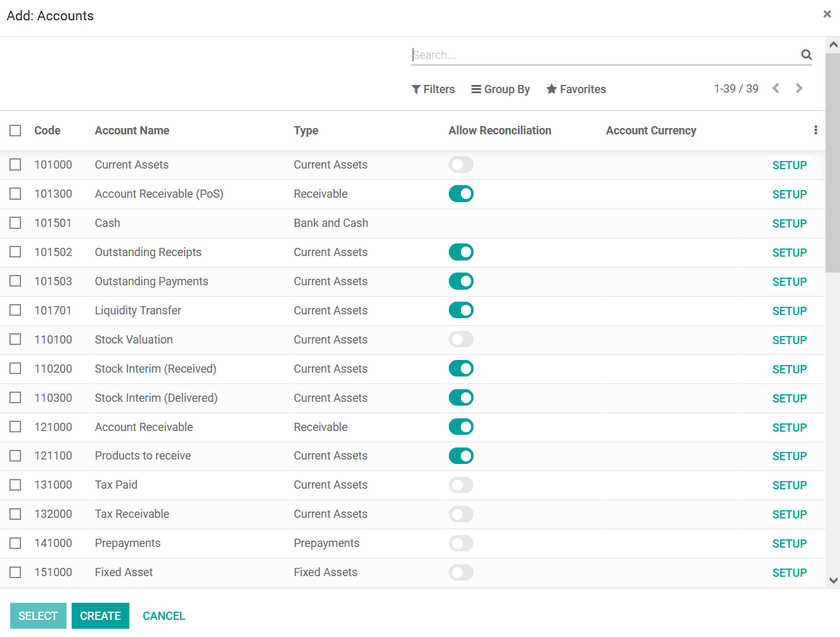840x637 pixels.
Task: Focus the Search input field
Action: [605, 55]
